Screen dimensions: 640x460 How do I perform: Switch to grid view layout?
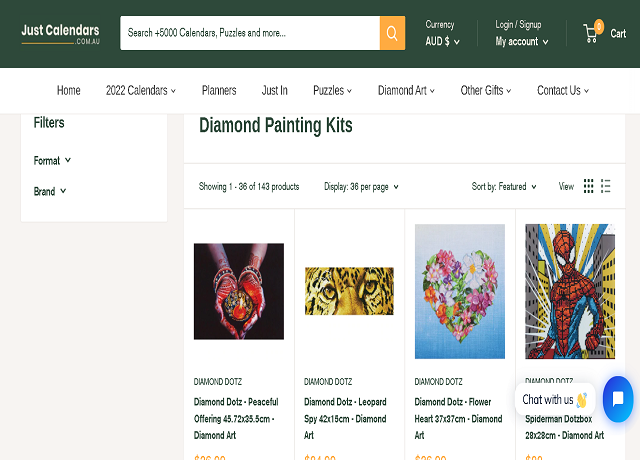click(x=589, y=186)
